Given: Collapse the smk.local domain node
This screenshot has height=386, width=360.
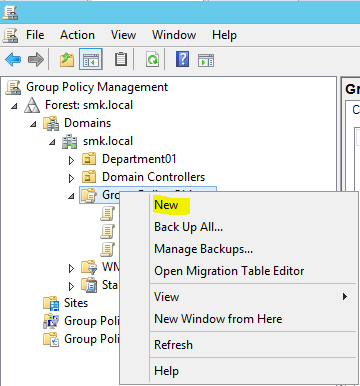Looking at the screenshot, I should pyautogui.click(x=52, y=142).
